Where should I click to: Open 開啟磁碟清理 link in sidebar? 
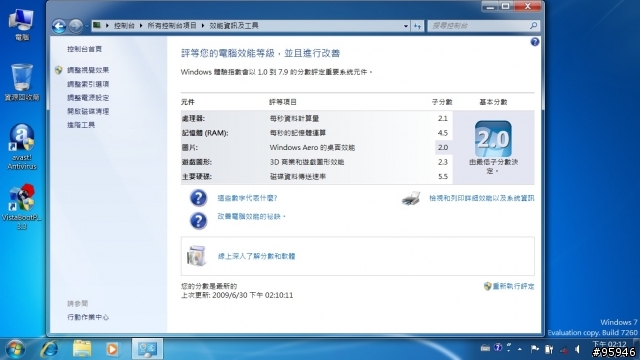pos(88,111)
